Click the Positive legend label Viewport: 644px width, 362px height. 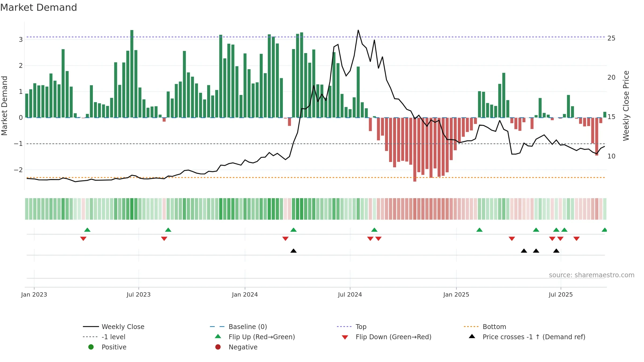click(x=114, y=347)
